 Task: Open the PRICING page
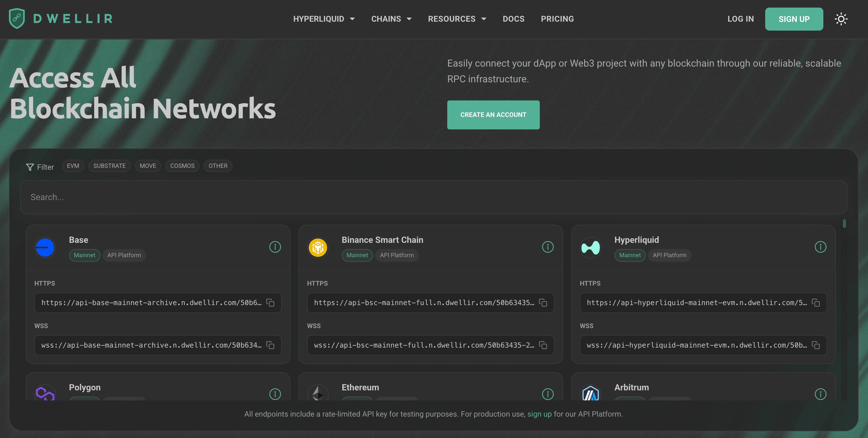[x=557, y=19]
